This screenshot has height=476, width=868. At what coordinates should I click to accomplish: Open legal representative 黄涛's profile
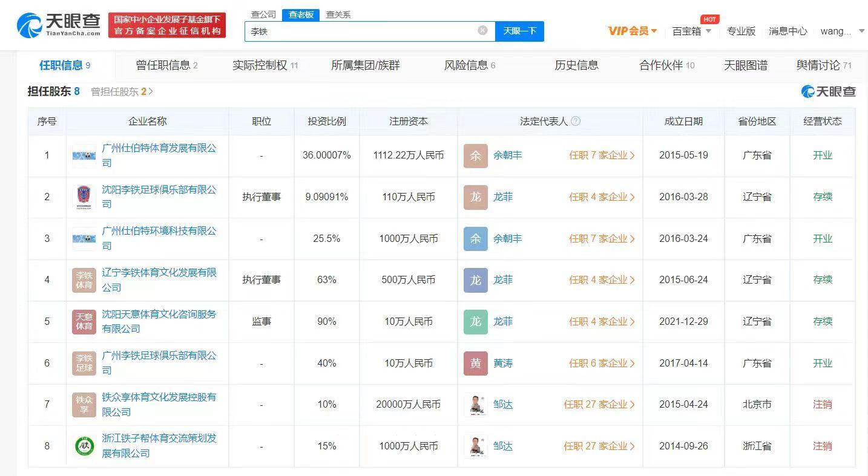[503, 363]
